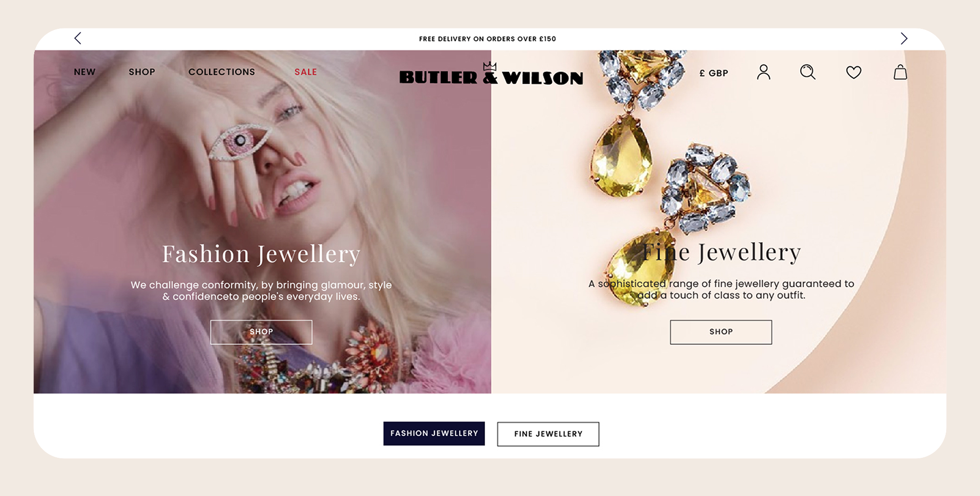Open the £ GBP currency selector
980x496 pixels.
pos(713,73)
